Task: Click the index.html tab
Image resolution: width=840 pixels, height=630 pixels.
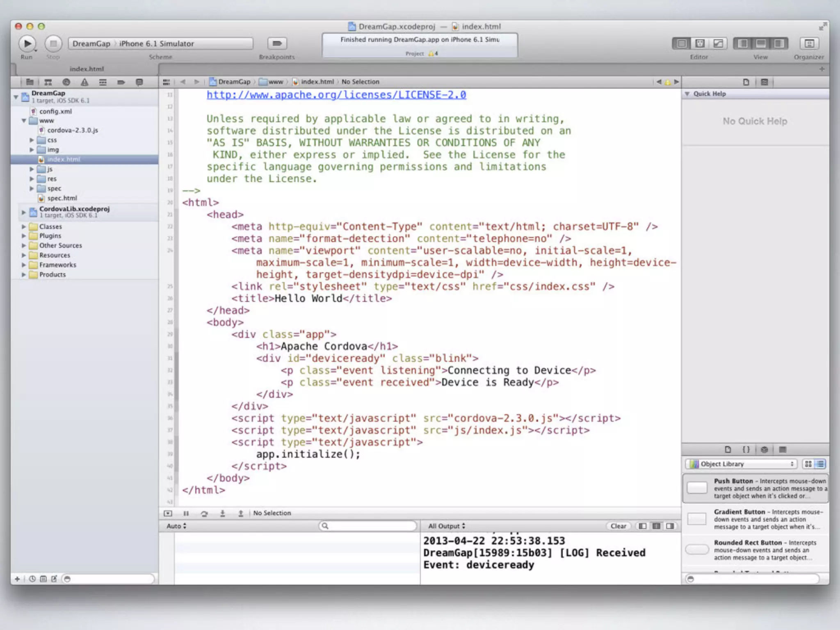Action: pos(87,69)
